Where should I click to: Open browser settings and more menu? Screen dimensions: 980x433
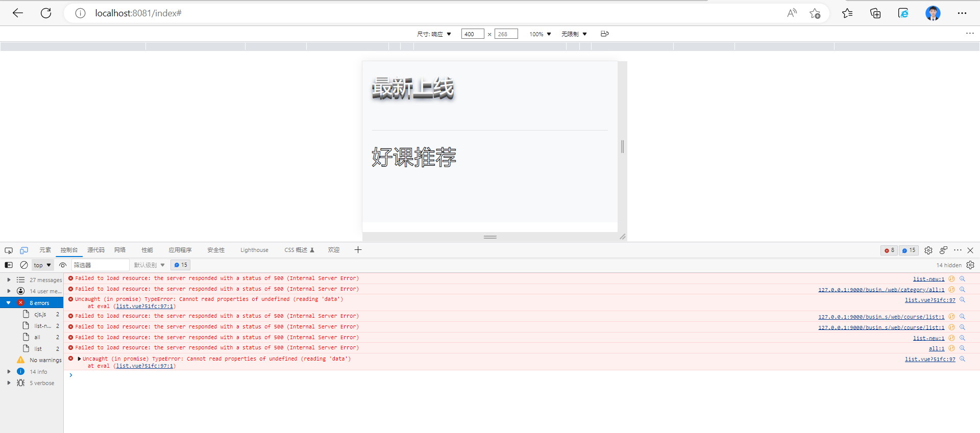click(x=962, y=13)
